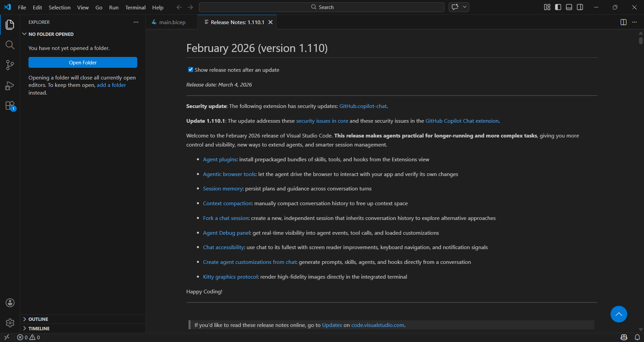Open the Updates link

pos(332,325)
